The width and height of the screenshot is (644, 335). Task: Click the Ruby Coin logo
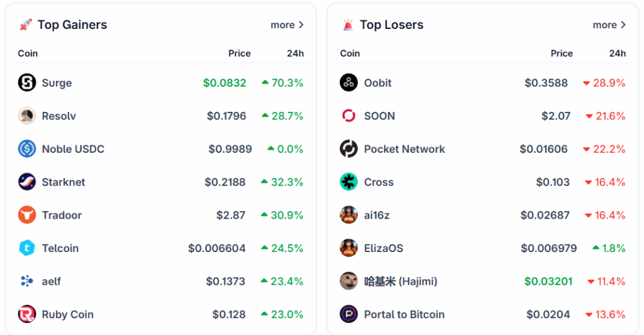(x=27, y=314)
